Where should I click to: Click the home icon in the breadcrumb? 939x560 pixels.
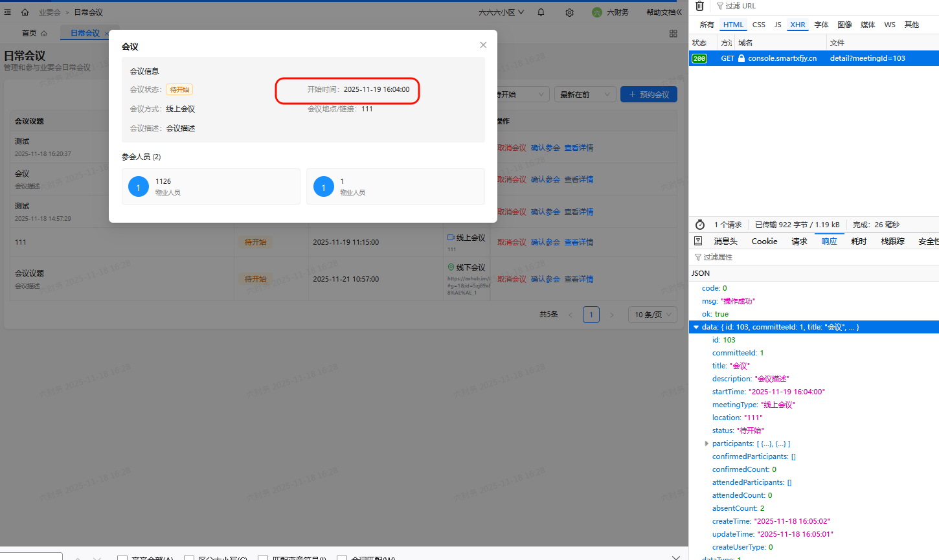click(x=25, y=12)
